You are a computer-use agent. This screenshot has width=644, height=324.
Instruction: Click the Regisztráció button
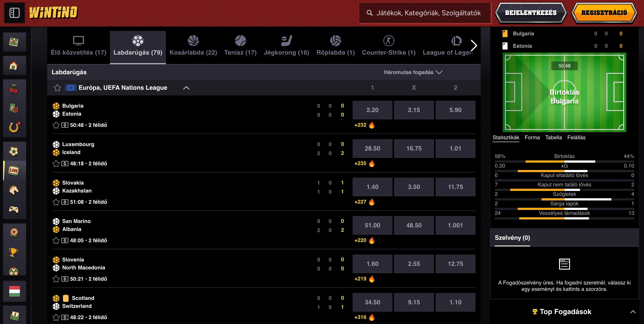coord(604,13)
